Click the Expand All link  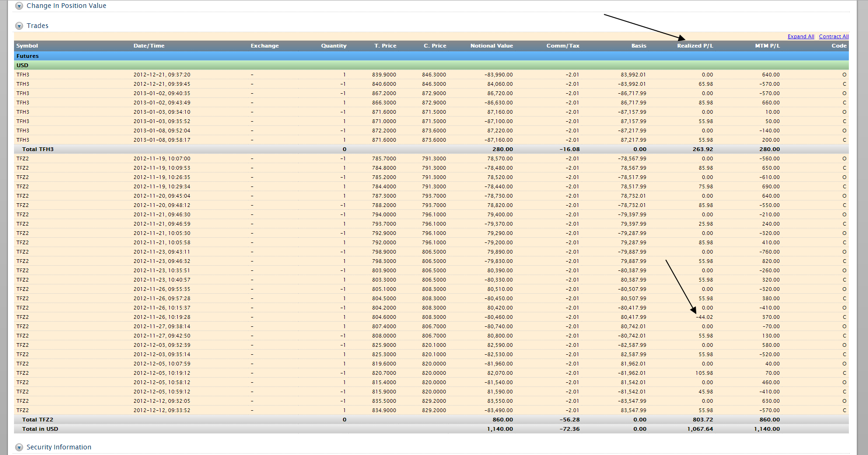point(800,36)
